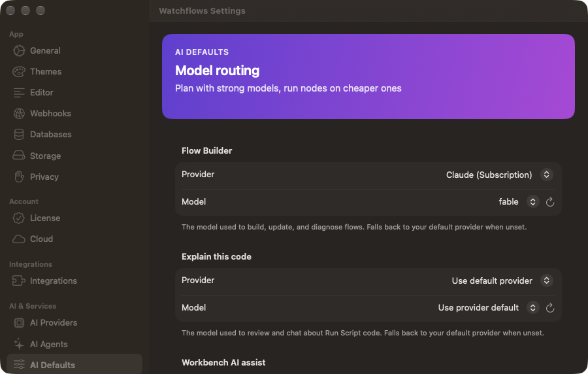This screenshot has height=374, width=588.
Task: Click the License checkmark seal icon
Action: click(19, 218)
